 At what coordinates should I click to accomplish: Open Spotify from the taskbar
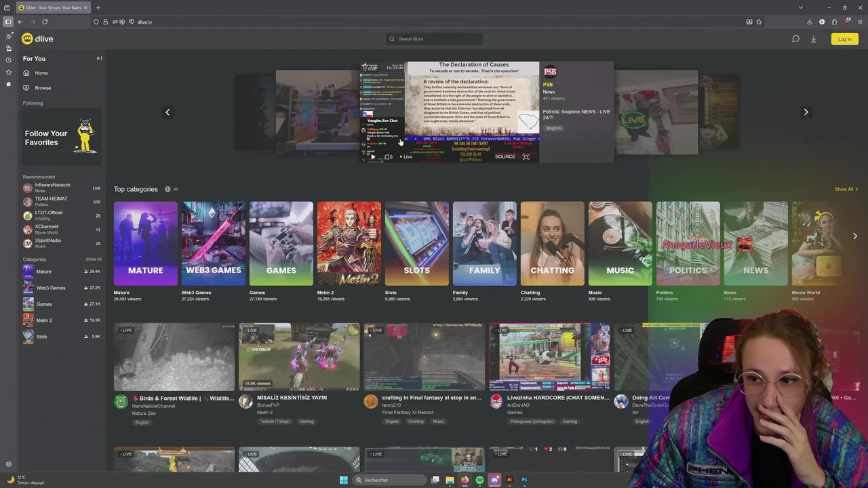coord(479,480)
